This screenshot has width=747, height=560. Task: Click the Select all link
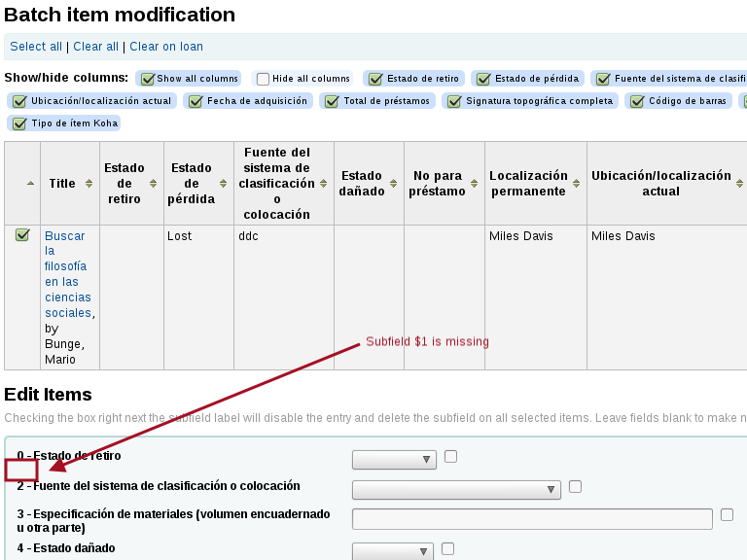point(36,47)
